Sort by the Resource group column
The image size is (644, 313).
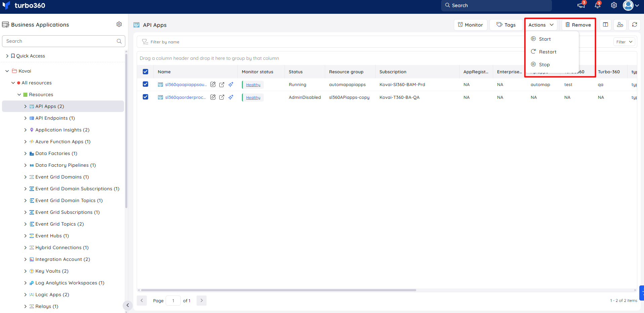346,72
